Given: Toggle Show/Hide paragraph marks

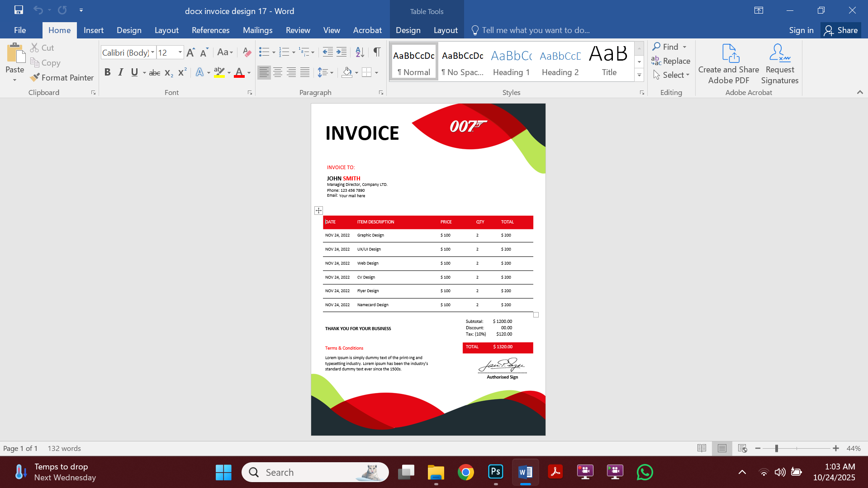Looking at the screenshot, I should [x=377, y=52].
